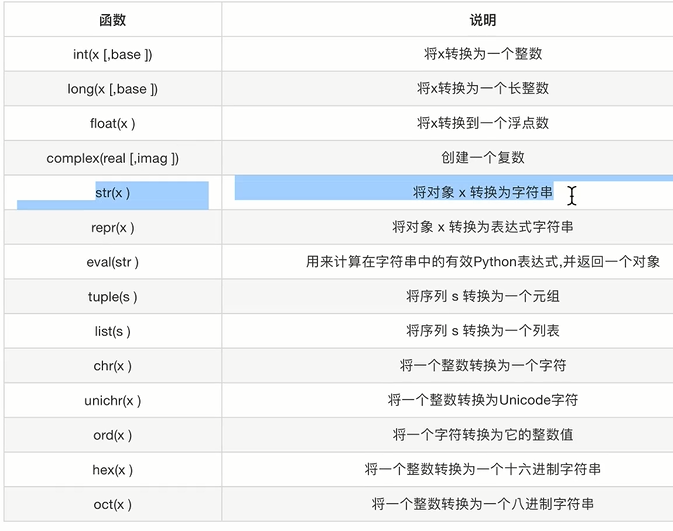Click description 将序列 s 转换为一个元组
This screenshot has height=531, width=673.
tap(483, 296)
